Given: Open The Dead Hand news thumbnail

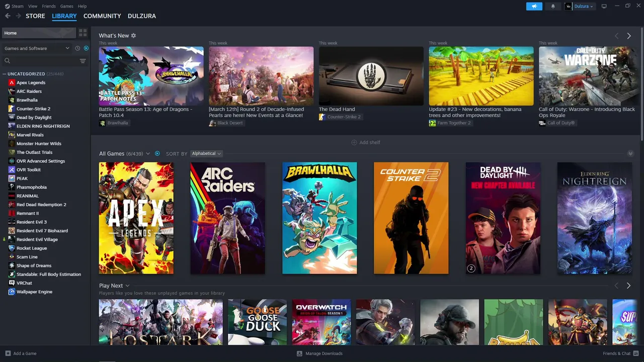Looking at the screenshot, I should (x=371, y=76).
